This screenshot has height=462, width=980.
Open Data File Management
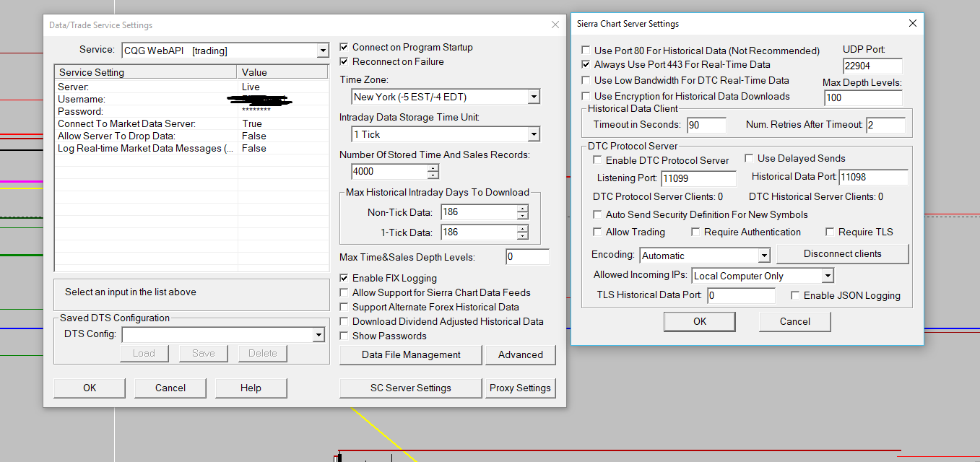[411, 354]
